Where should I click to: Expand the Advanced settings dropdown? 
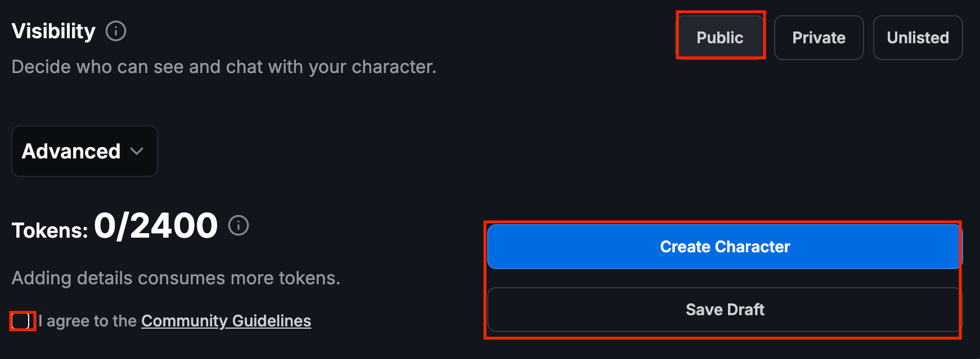(84, 151)
